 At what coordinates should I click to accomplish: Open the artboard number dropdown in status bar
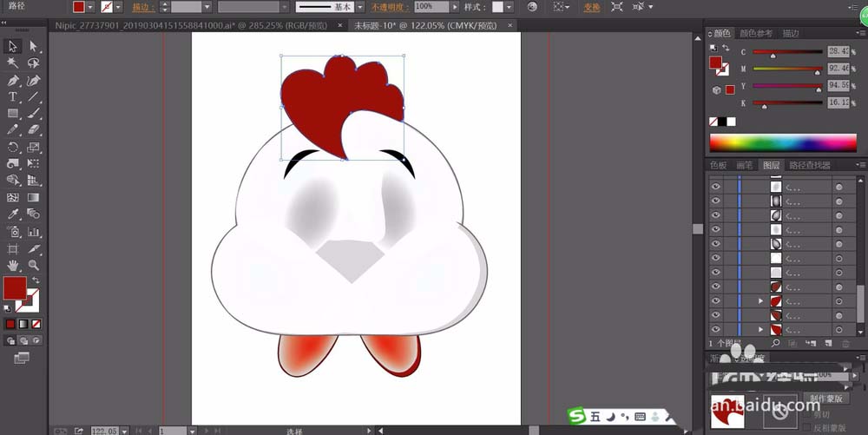click(x=192, y=431)
